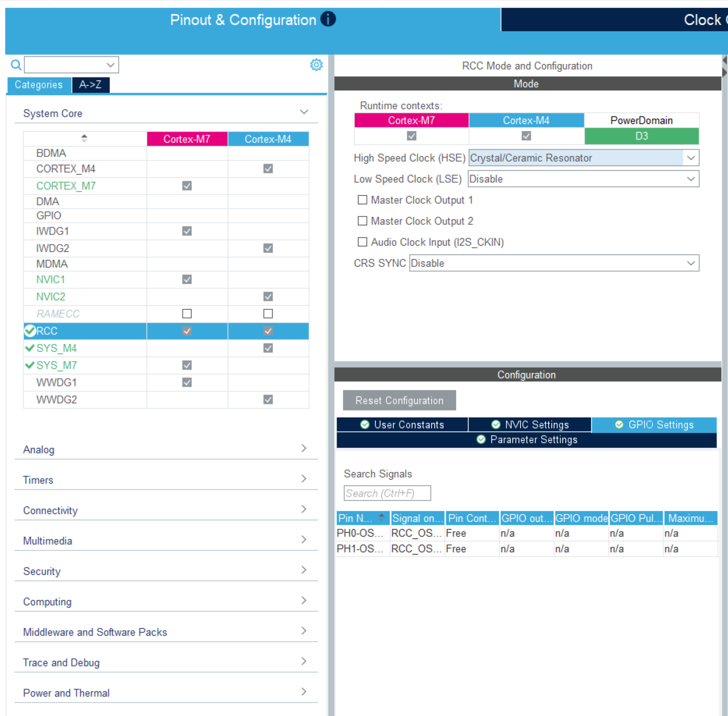Expand the Trace and Debug category
Screen dimensions: 728x716
pyautogui.click(x=166, y=662)
